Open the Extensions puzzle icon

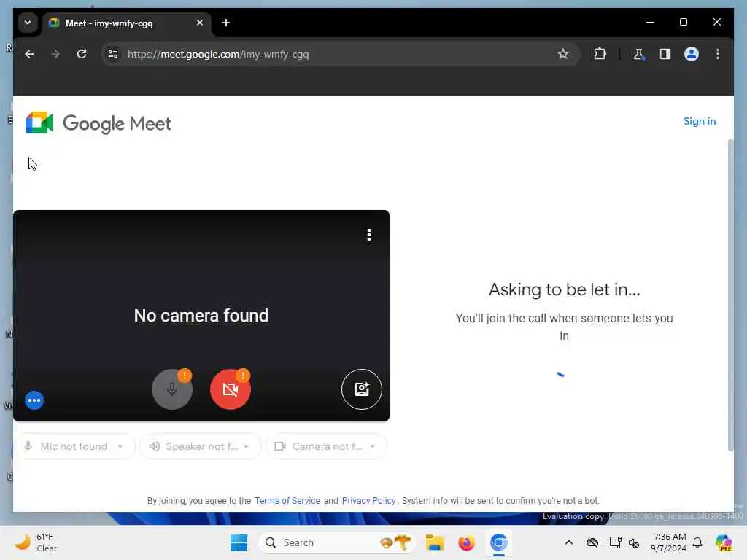pos(600,54)
